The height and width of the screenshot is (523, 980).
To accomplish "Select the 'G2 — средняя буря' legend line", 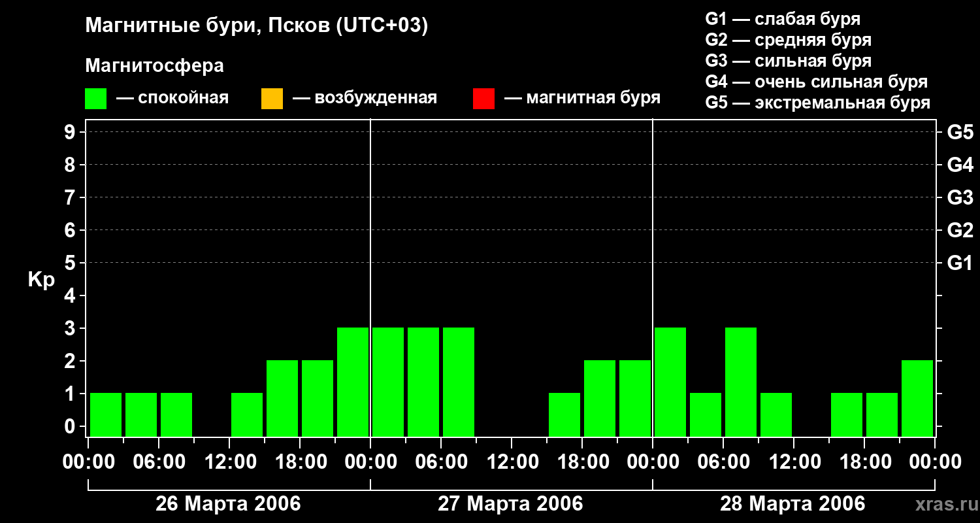I will coord(789,40).
